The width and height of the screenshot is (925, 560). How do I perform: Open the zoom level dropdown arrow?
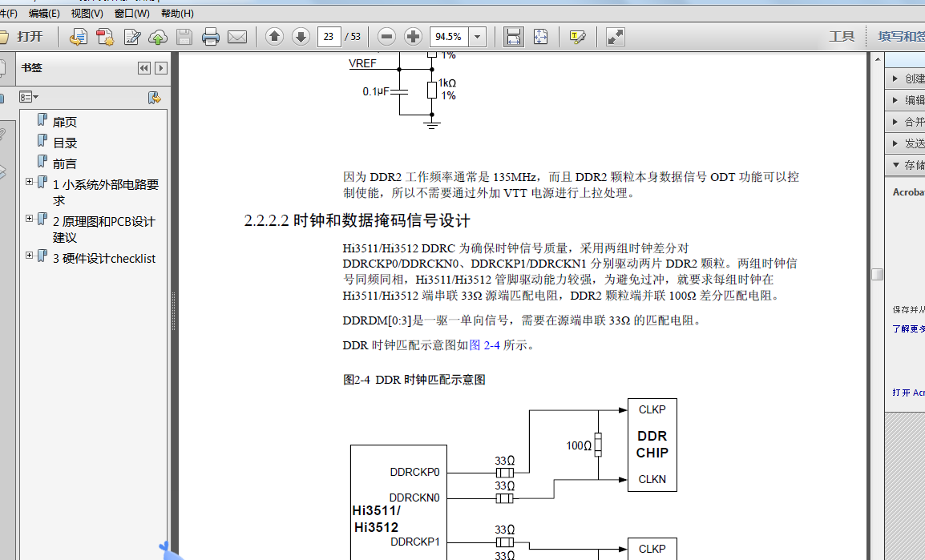click(x=477, y=37)
